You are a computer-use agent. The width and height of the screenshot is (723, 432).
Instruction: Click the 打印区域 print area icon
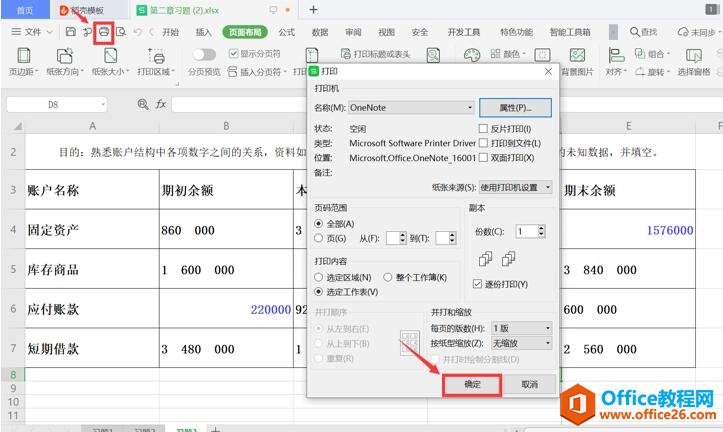[x=156, y=55]
